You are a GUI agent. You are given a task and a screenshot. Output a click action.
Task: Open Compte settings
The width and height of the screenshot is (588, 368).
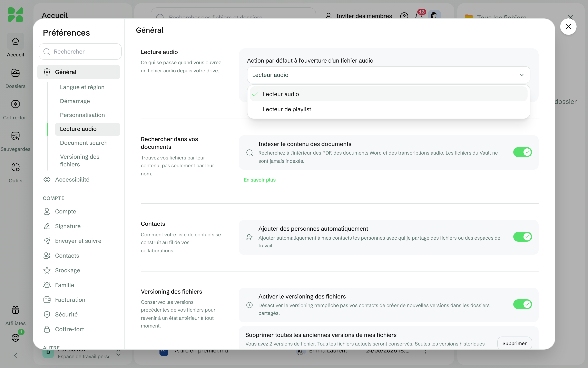point(78,212)
